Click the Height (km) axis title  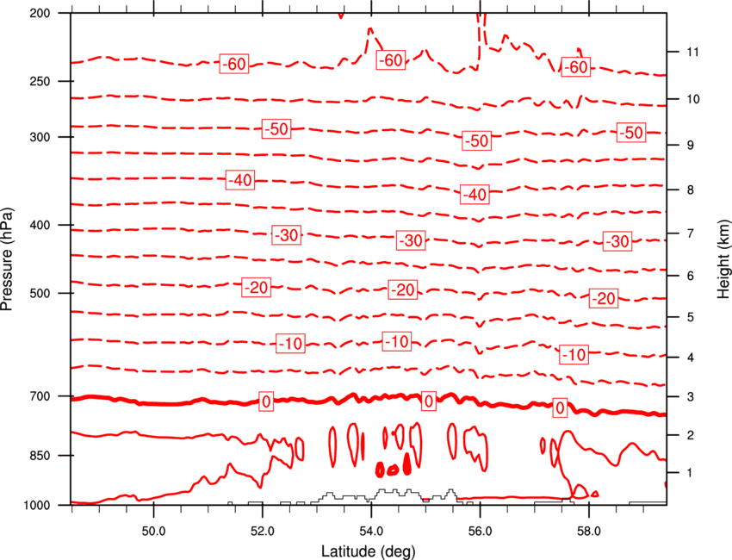723,259
